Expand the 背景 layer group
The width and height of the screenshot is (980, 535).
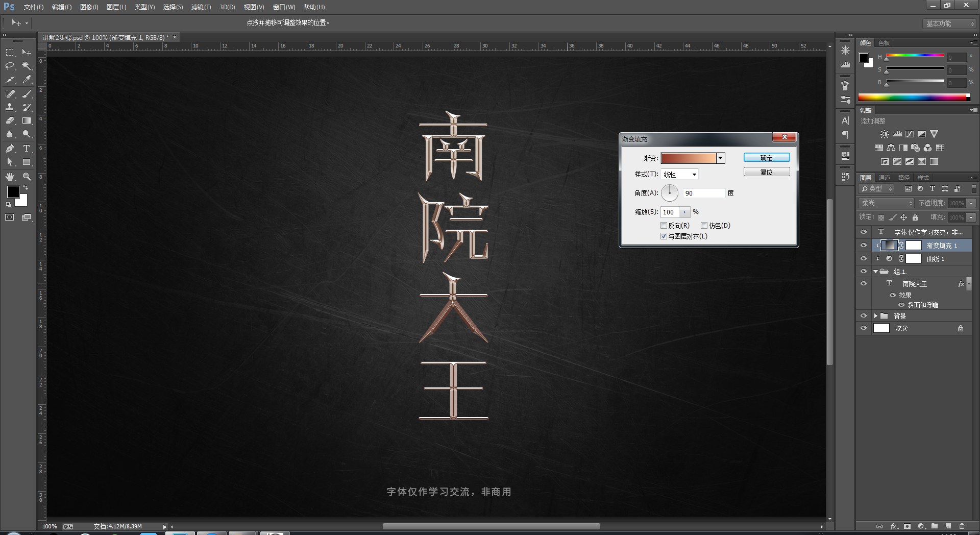(x=875, y=316)
